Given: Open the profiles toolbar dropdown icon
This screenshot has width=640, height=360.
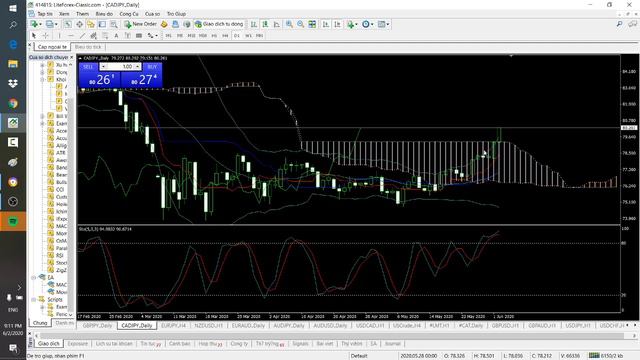Looking at the screenshot, I should coord(51,24).
